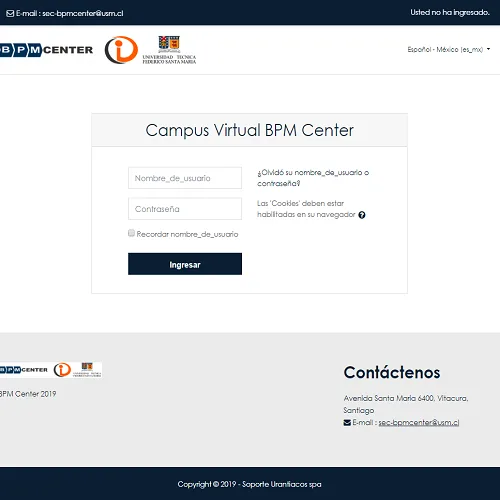The width and height of the screenshot is (500, 500).
Task: Click the Copyright 2019 Soporte Uranfiacos text
Action: click(249, 484)
